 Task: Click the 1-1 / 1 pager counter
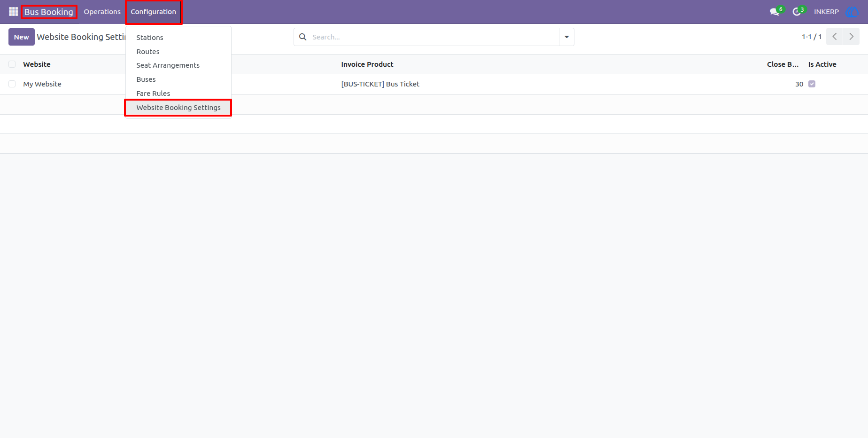[812, 37]
